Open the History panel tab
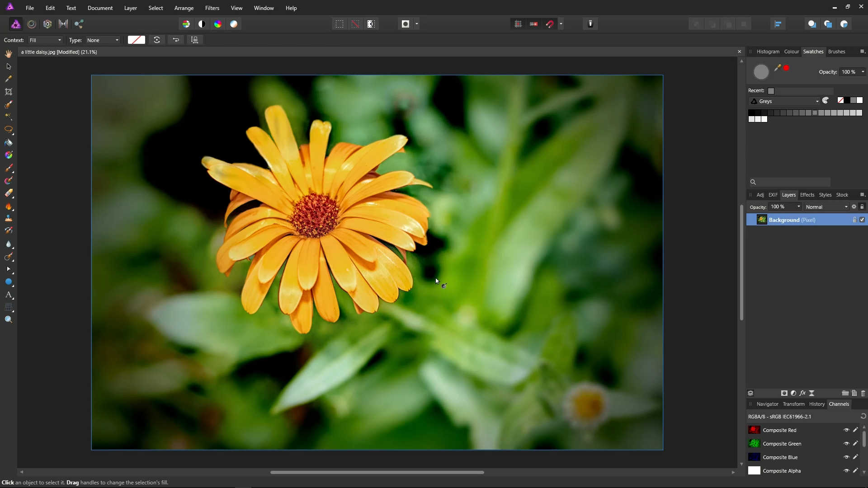This screenshot has height=488, width=868. coord(816,404)
